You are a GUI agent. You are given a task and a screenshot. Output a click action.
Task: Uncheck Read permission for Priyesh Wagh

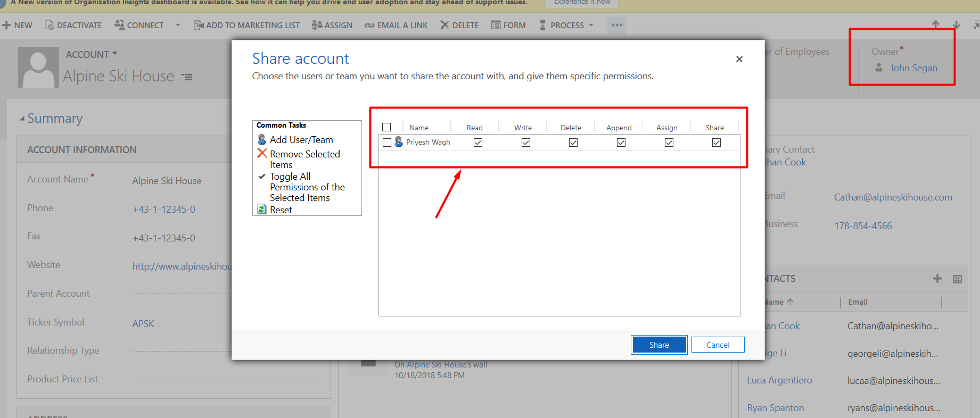coord(478,143)
